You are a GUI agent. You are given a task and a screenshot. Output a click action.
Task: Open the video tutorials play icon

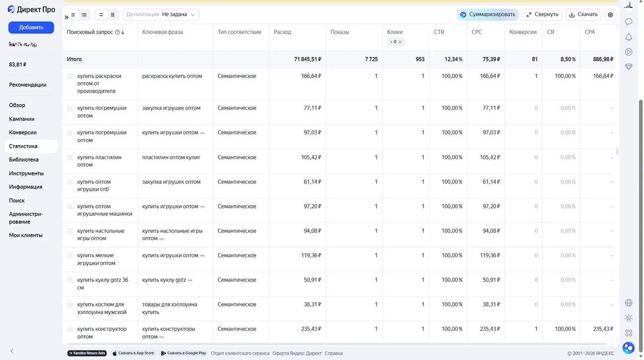[628, 52]
